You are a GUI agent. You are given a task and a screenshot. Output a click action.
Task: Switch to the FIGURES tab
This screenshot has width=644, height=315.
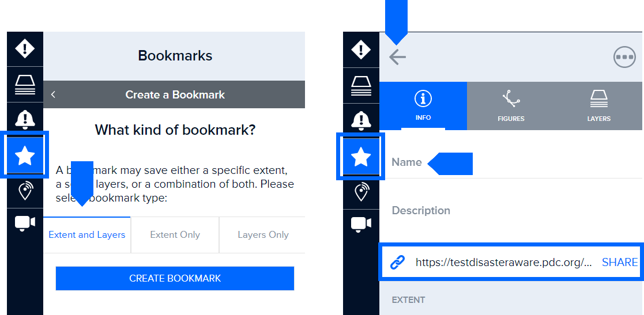pos(511,106)
